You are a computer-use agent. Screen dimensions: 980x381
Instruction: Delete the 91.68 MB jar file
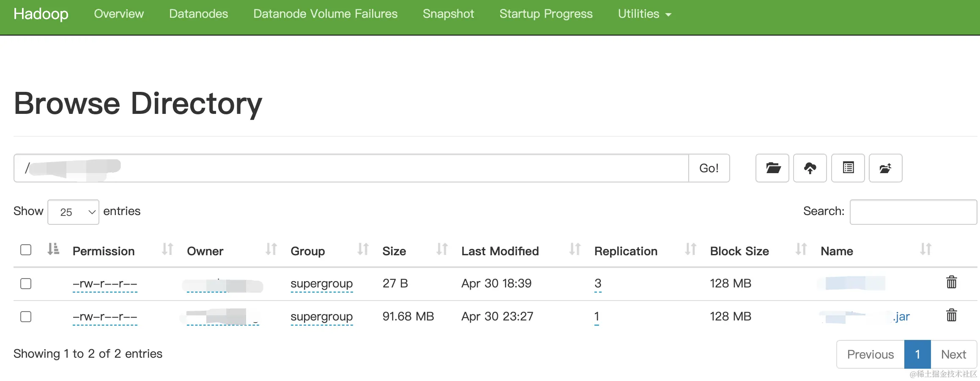tap(951, 315)
